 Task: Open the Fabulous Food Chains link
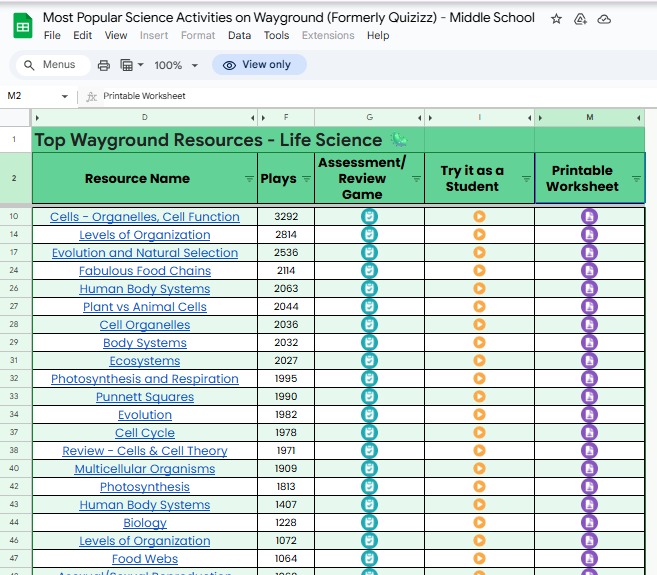pos(145,271)
